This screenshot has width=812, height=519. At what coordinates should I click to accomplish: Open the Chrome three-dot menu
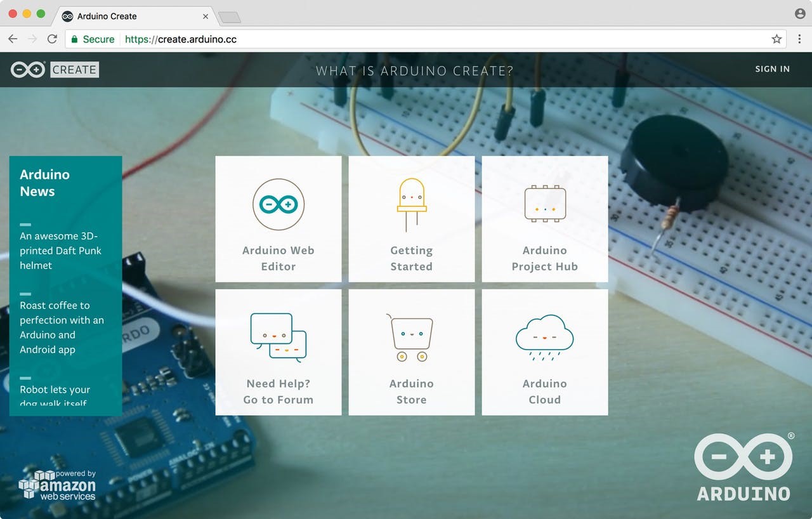(x=800, y=39)
